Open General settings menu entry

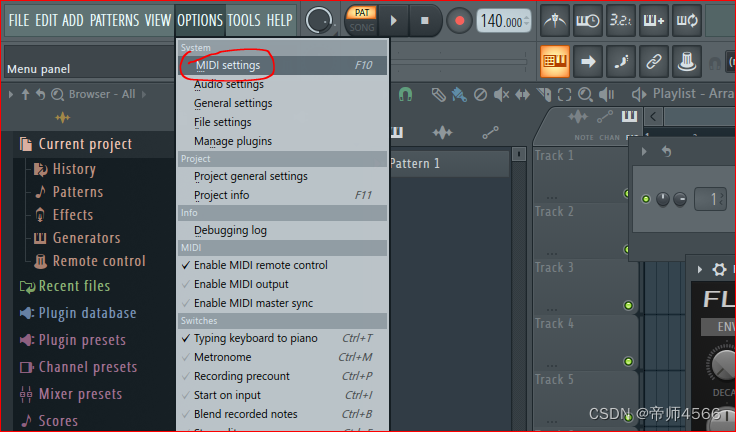[x=283, y=103]
